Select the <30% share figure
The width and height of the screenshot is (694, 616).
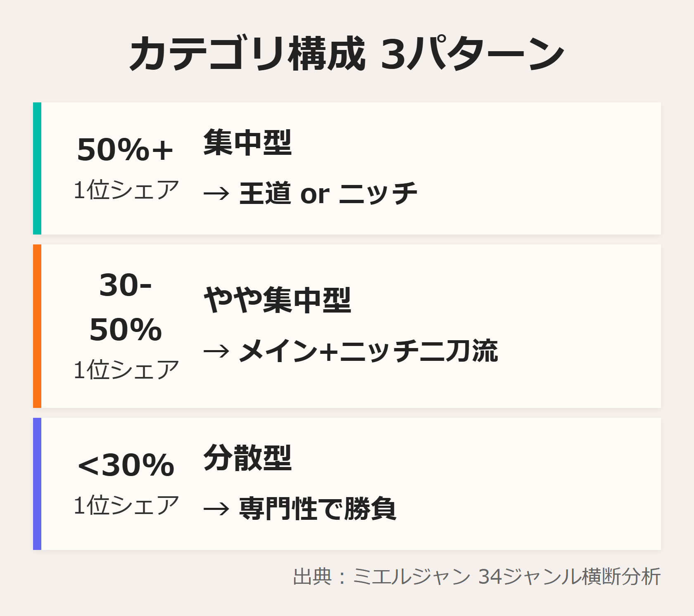tap(126, 465)
